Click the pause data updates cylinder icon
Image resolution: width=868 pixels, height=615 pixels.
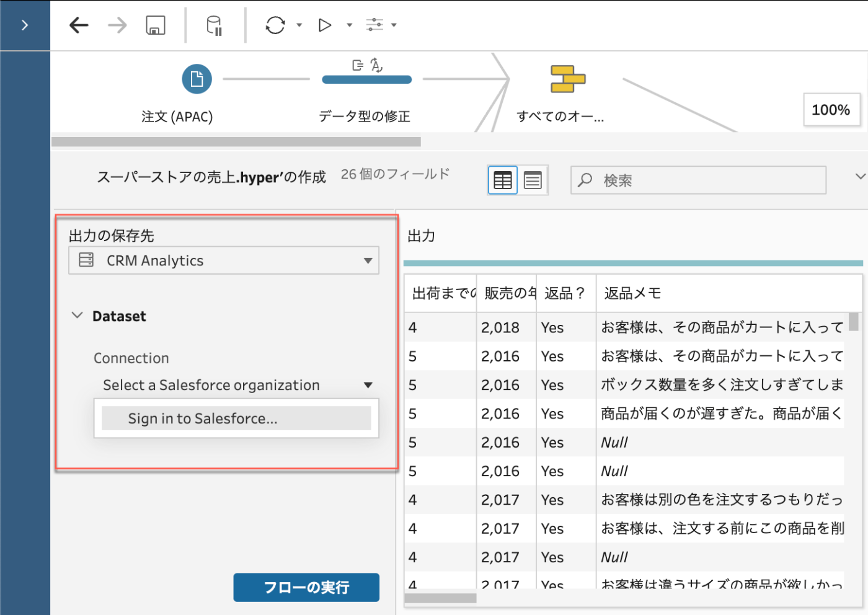click(x=214, y=26)
